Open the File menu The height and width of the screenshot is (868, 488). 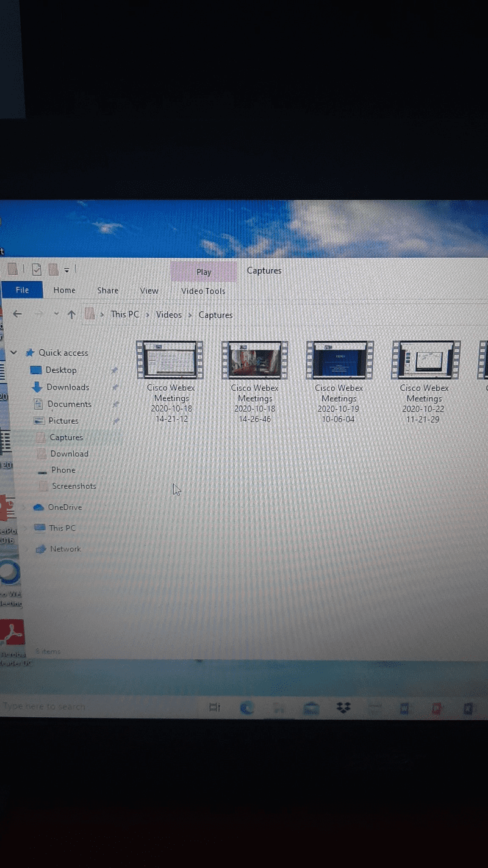pyautogui.click(x=22, y=291)
